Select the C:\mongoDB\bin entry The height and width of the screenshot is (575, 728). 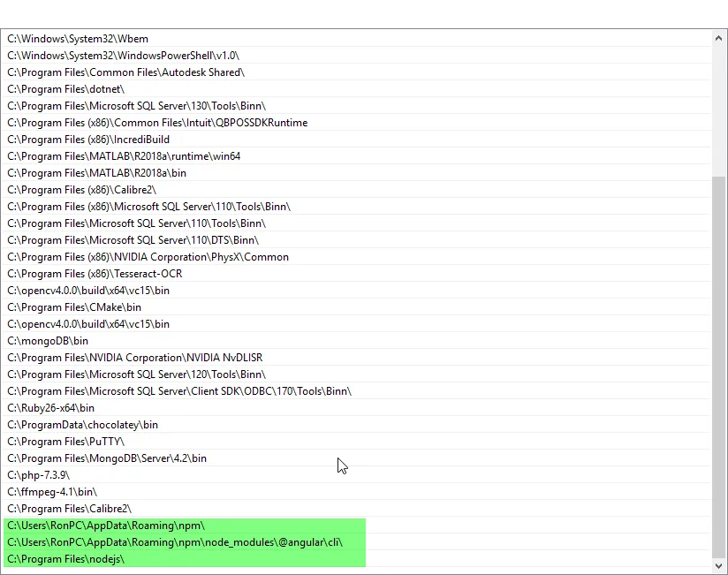pos(357,341)
